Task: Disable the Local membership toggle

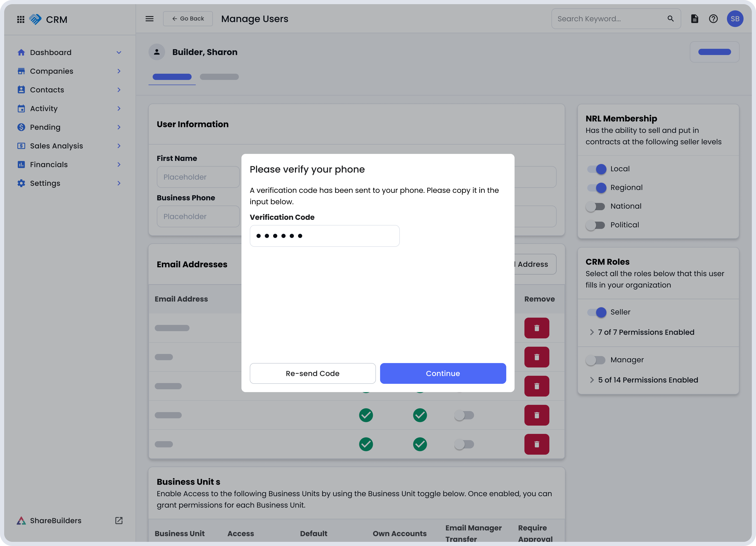Action: 597,169
